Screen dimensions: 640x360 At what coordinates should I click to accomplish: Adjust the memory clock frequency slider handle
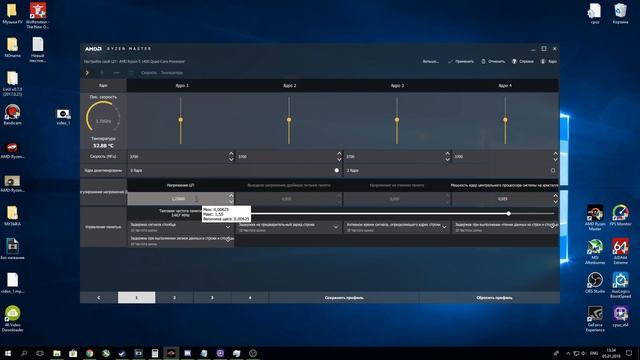(x=509, y=213)
